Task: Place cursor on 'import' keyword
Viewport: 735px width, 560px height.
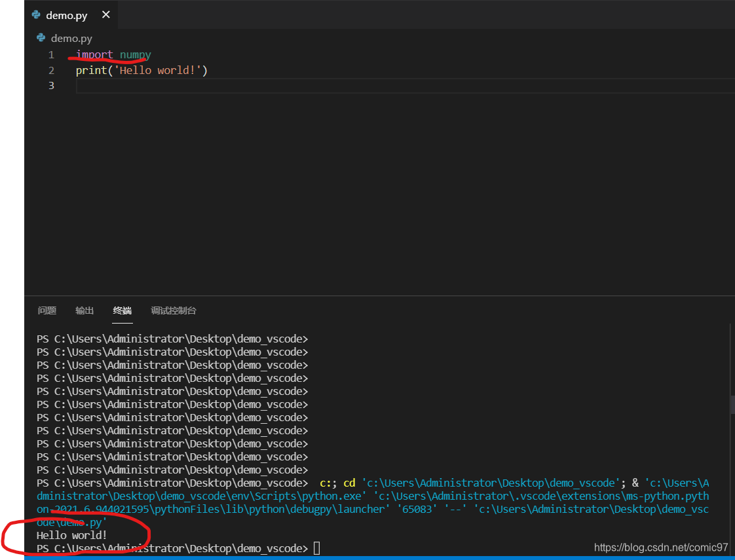Action: pyautogui.click(x=94, y=54)
